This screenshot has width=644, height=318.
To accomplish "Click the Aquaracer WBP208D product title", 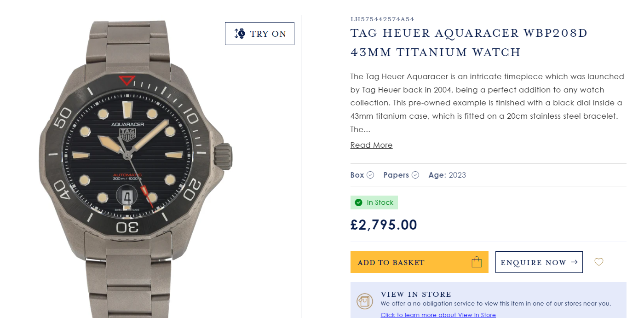I will coord(469,43).
